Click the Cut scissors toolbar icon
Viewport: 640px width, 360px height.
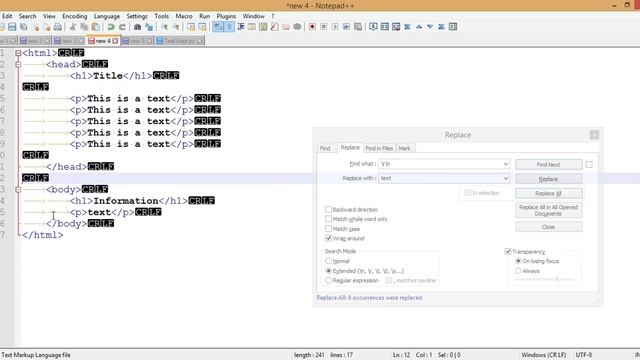[73, 27]
